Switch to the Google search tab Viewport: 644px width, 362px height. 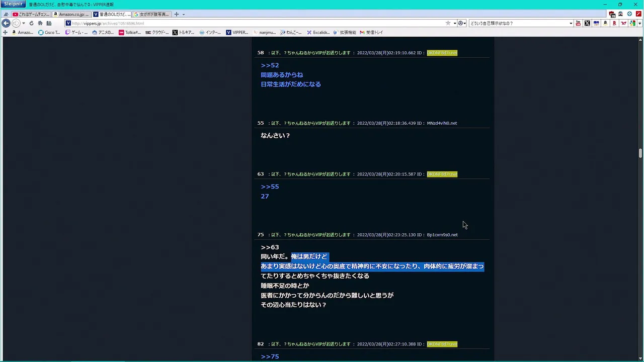152,14
